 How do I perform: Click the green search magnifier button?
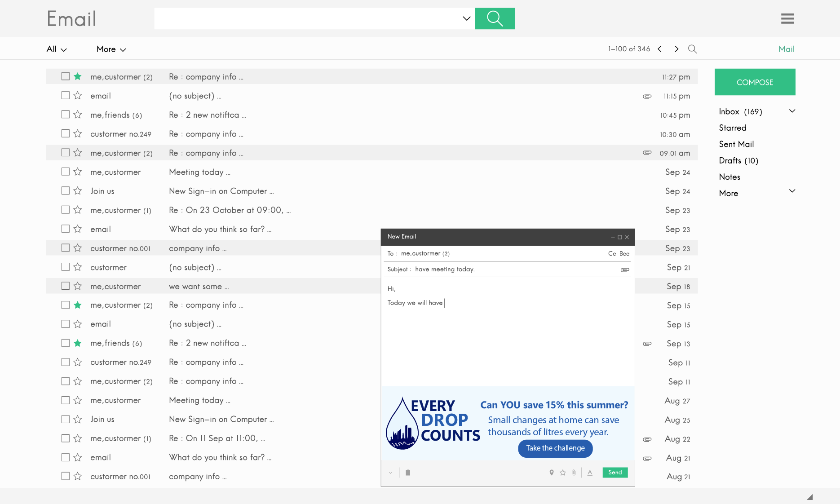pos(495,18)
